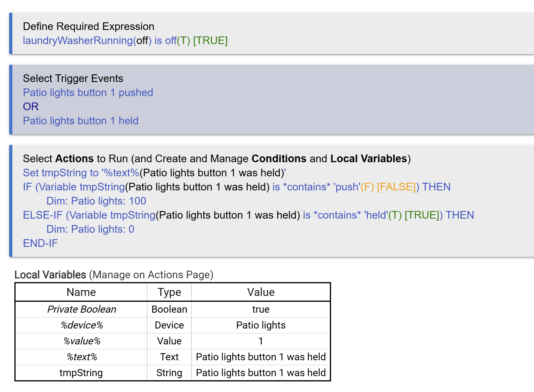
Task: Open the 'Patio lights button 1 pushed' trigger
Action: click(88, 93)
